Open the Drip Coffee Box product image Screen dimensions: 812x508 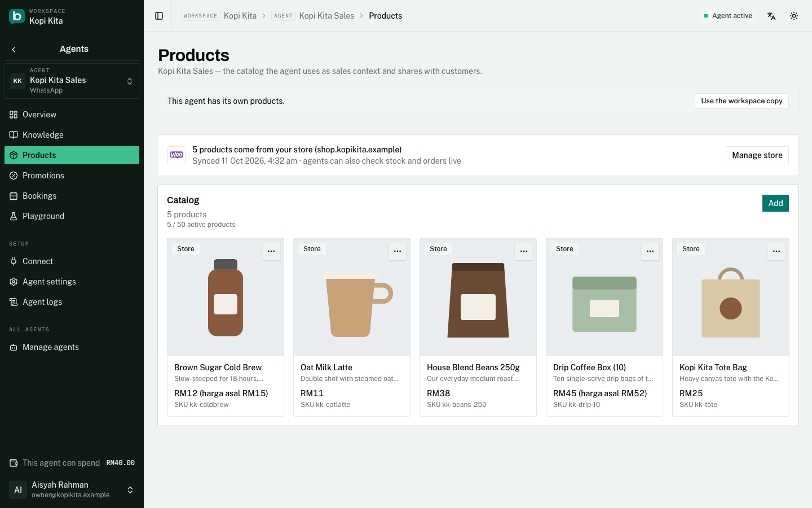point(604,297)
